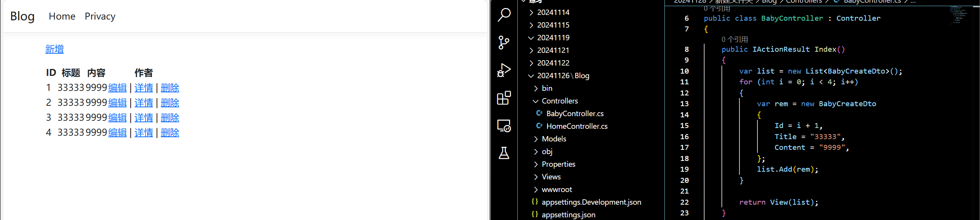Open the Privacy nav item
980x220 pixels.
pyautogui.click(x=100, y=16)
